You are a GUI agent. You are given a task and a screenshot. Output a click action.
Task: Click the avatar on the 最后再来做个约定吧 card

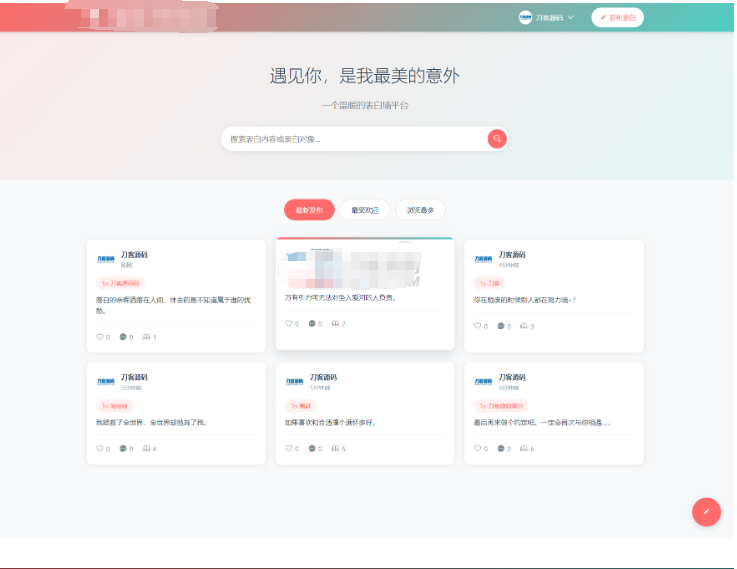[483, 382]
